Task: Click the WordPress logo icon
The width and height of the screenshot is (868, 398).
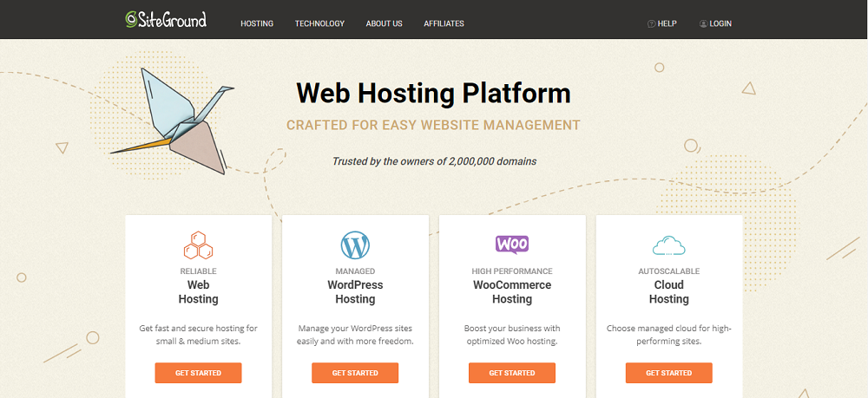Action: pyautogui.click(x=355, y=245)
